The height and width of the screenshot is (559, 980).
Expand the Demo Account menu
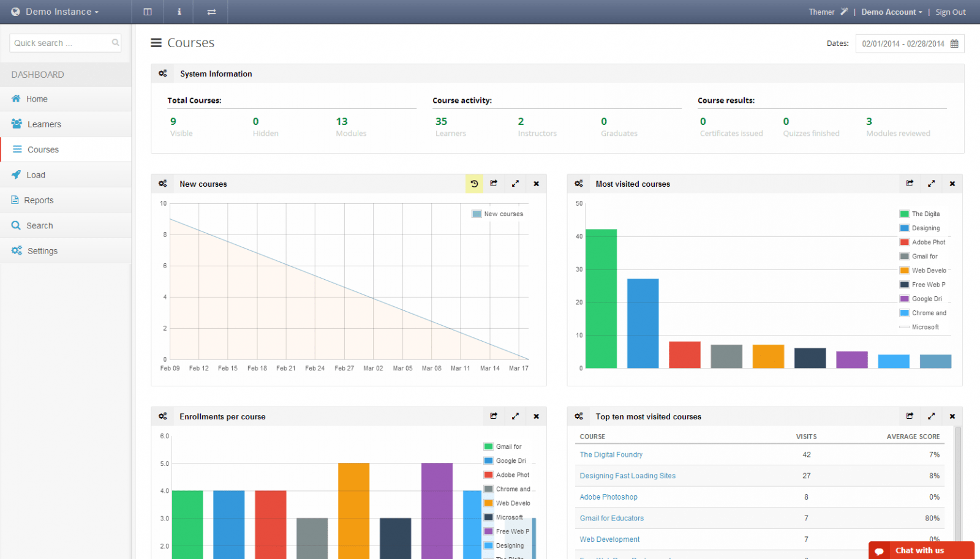[891, 12]
